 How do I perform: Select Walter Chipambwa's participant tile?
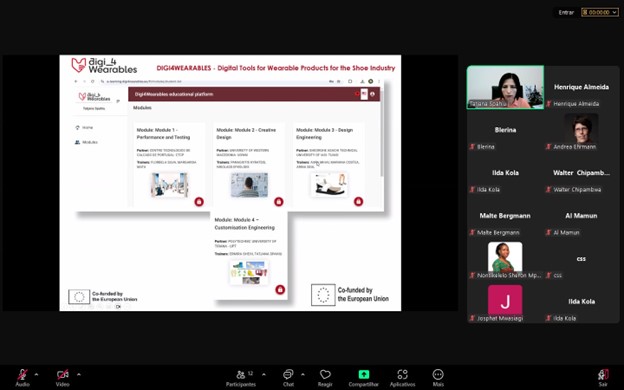[581, 173]
